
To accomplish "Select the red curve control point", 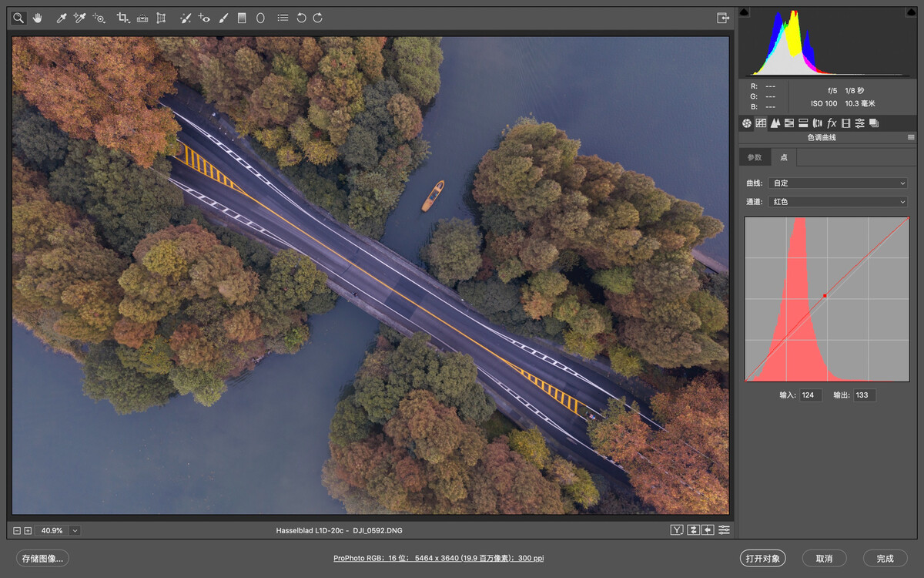I will click(x=825, y=295).
